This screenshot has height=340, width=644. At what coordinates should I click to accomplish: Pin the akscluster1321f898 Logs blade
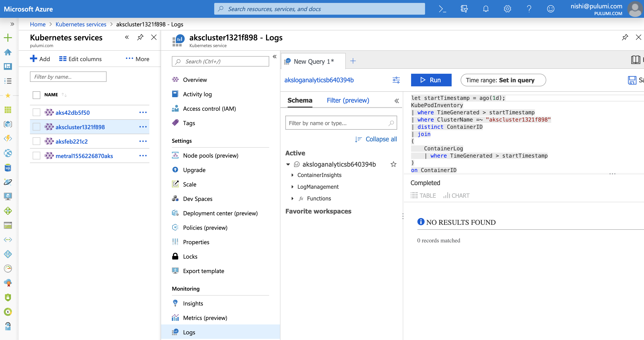(625, 37)
